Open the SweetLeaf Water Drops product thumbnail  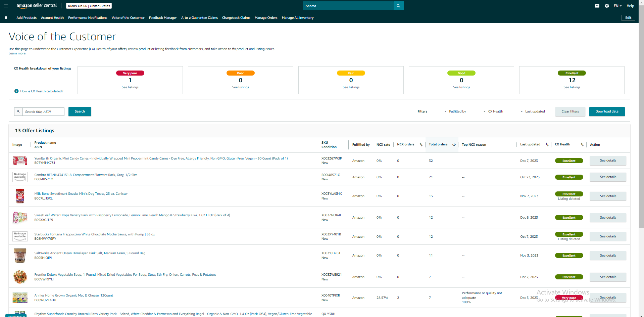click(x=20, y=218)
